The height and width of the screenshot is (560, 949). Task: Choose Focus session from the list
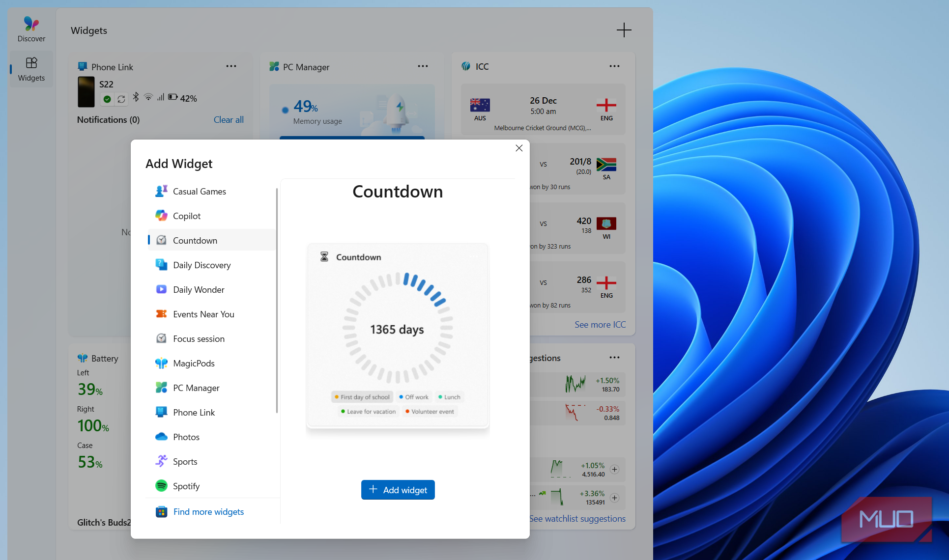[212, 338]
